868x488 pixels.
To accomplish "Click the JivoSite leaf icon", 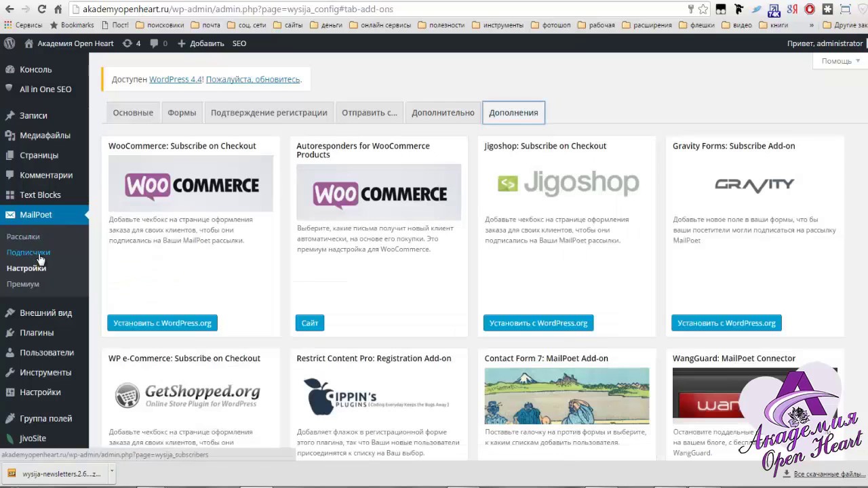I will (9, 438).
